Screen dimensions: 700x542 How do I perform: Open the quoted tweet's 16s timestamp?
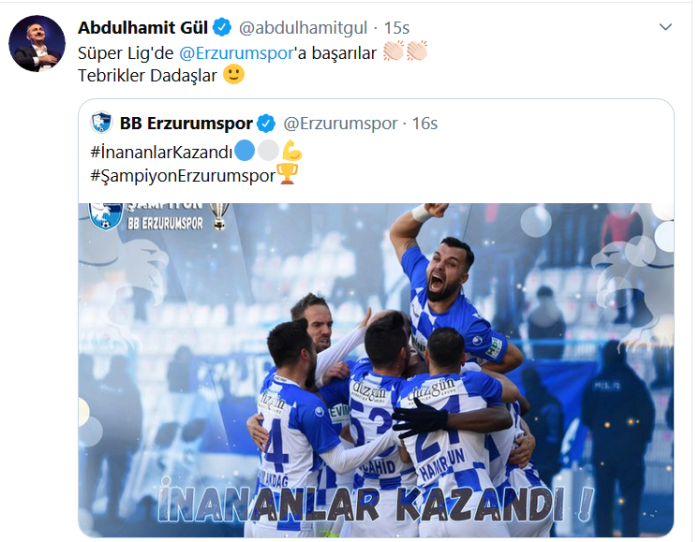[x=425, y=124]
